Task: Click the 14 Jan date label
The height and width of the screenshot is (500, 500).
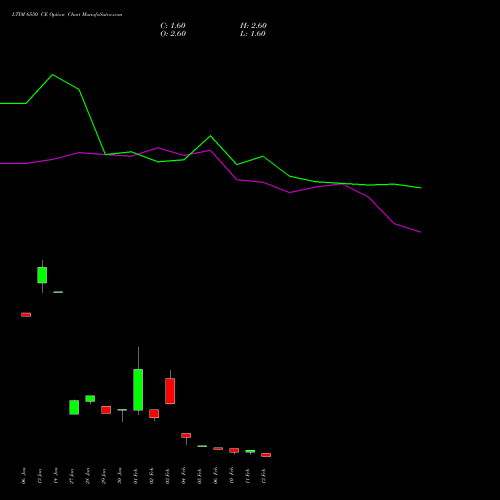Action: click(56, 476)
